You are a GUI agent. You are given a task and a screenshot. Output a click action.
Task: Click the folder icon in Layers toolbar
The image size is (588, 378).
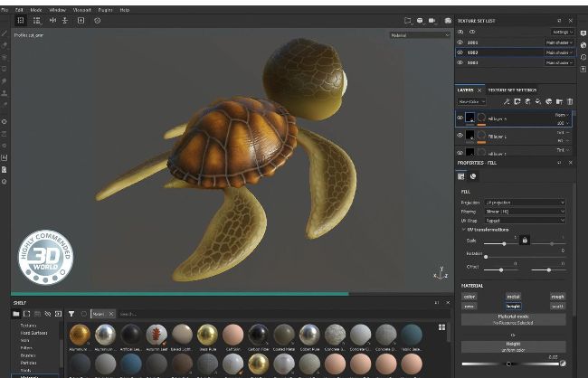559,101
